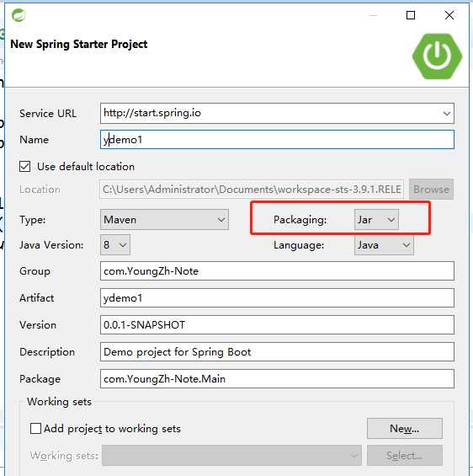This screenshot has width=473, height=476.
Task: Click the Description input field
Action: coord(277,352)
